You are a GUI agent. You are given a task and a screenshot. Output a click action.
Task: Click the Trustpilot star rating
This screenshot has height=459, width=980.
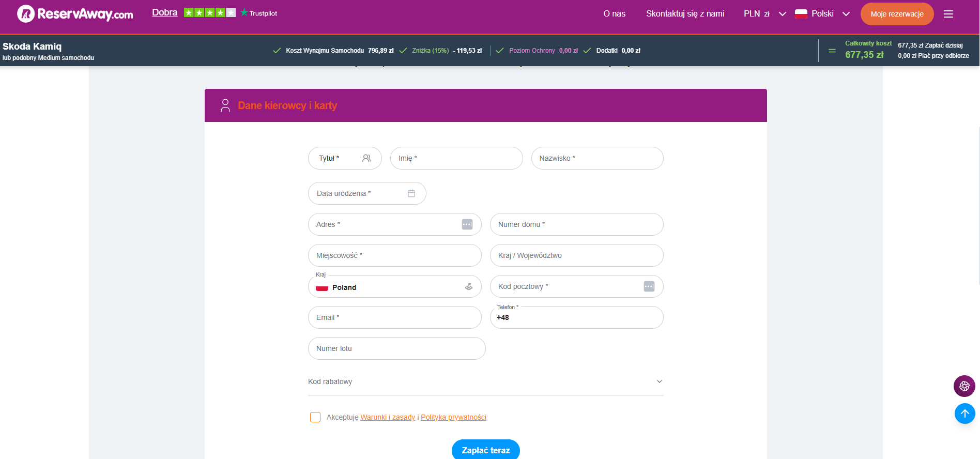point(209,13)
